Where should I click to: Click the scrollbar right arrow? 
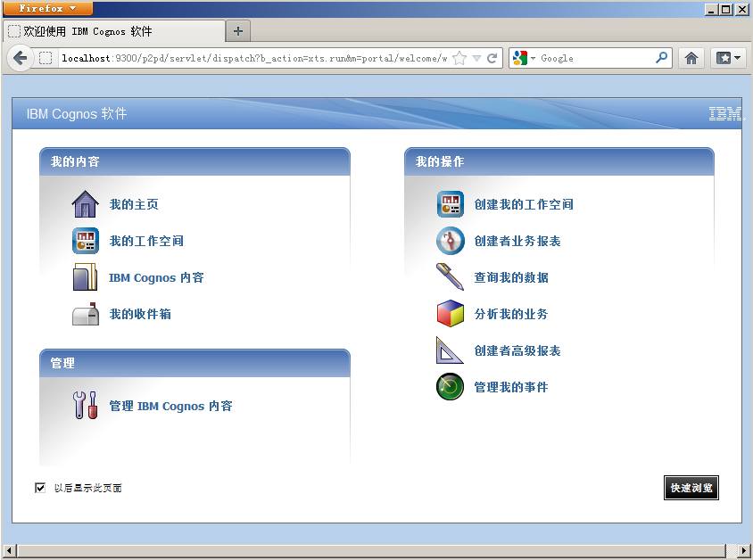pos(744,550)
